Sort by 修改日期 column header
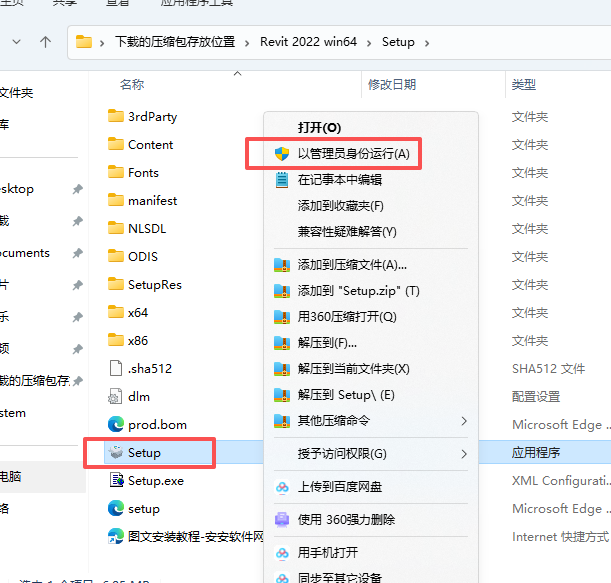This screenshot has width=611, height=583. pos(392,84)
